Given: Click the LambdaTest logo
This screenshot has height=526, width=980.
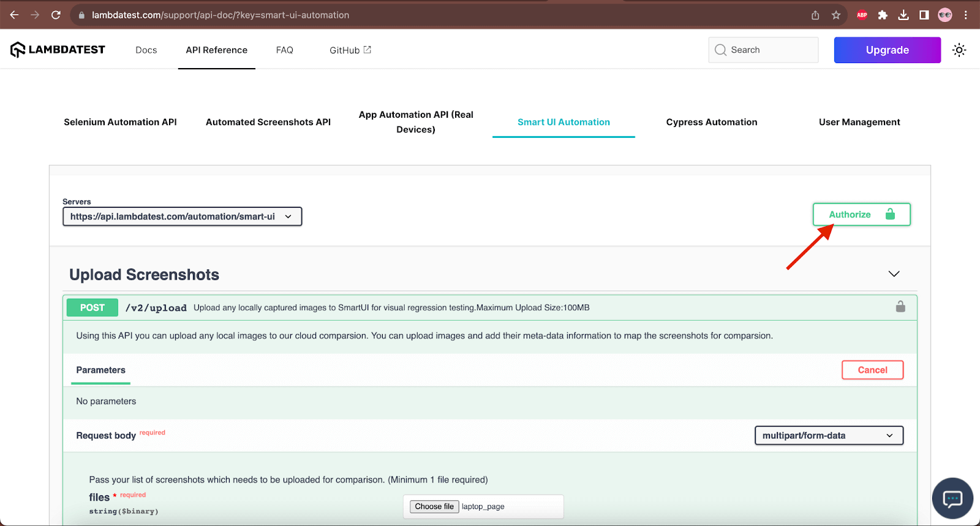Looking at the screenshot, I should (x=58, y=50).
